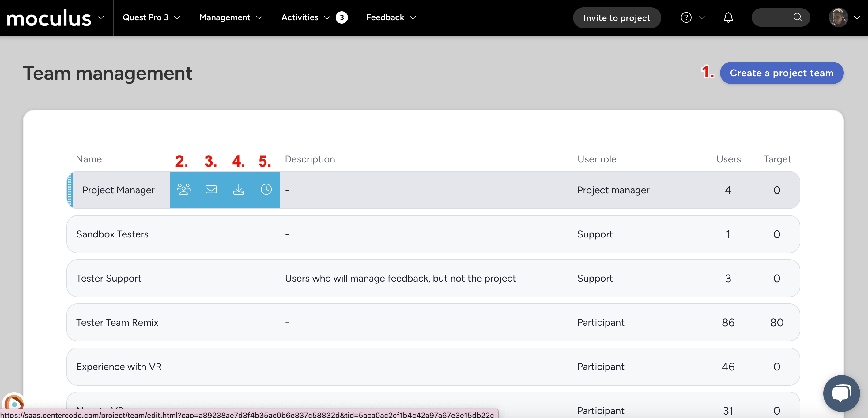Open the Quest Pro 3 menu
Screen dimensions: 868x418
pyautogui.click(x=145, y=17)
